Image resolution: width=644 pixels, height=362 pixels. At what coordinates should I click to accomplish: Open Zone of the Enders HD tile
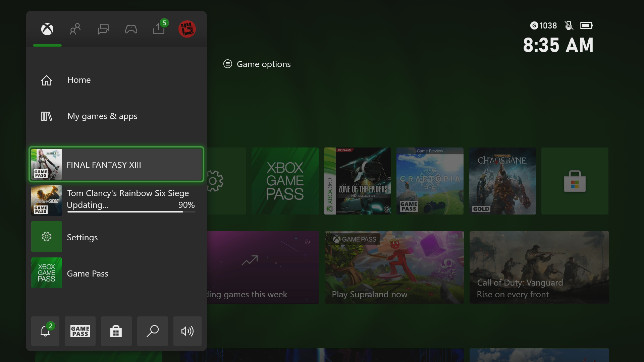[358, 181]
